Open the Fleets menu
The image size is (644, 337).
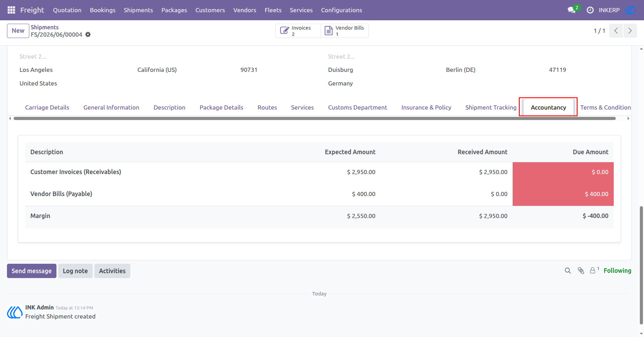point(273,10)
